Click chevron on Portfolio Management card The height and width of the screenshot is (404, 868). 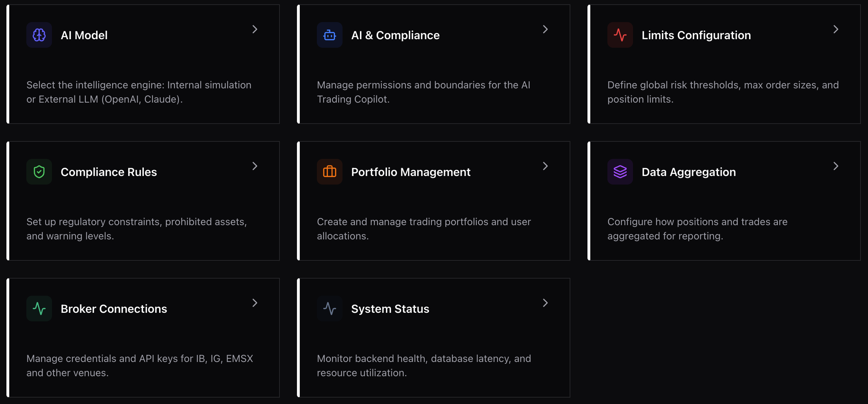coord(545,166)
